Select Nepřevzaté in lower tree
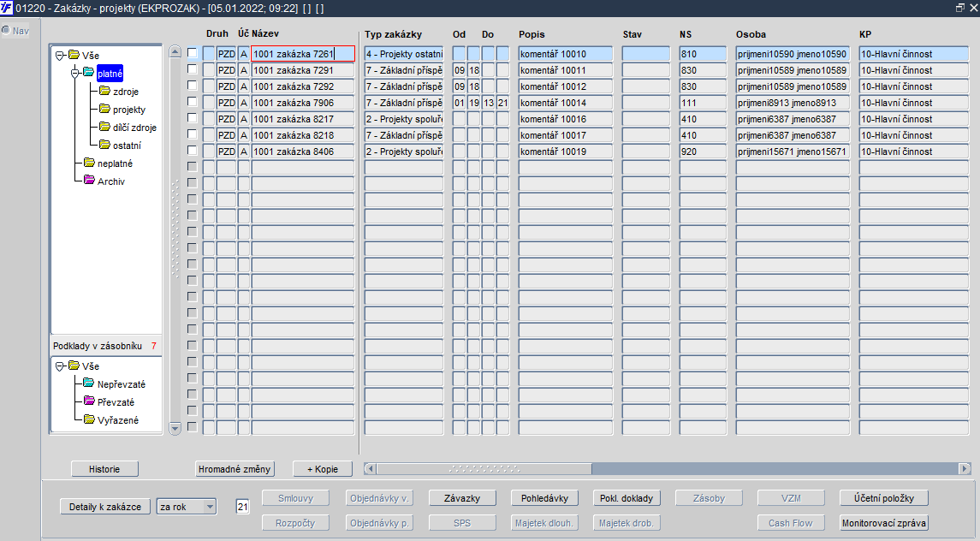This screenshot has height=541, width=980. 122,384
